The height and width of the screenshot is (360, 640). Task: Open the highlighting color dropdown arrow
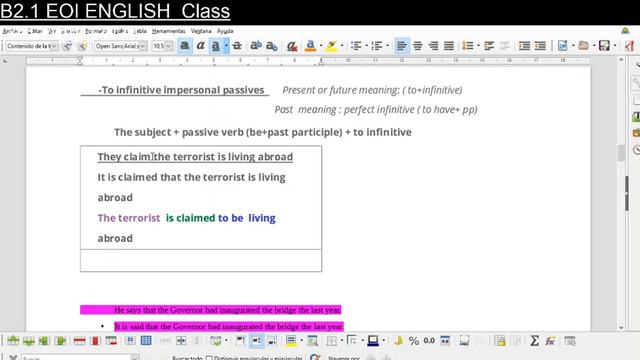pos(342,46)
